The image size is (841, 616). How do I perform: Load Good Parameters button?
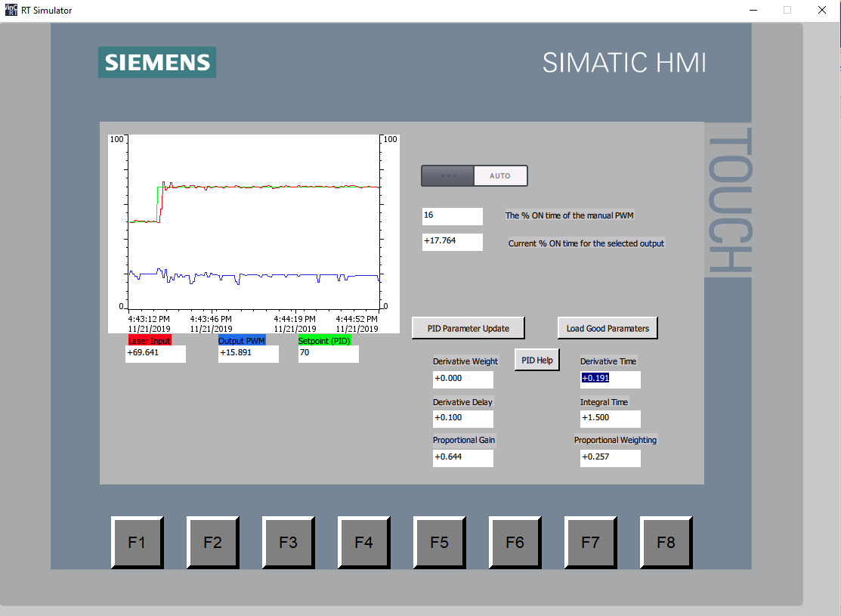pos(608,328)
